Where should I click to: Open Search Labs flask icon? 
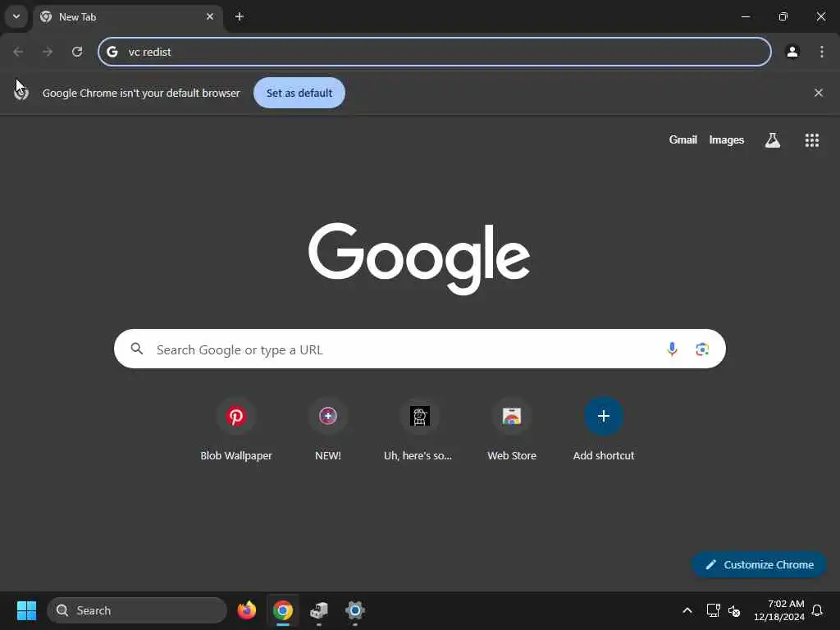(x=772, y=139)
